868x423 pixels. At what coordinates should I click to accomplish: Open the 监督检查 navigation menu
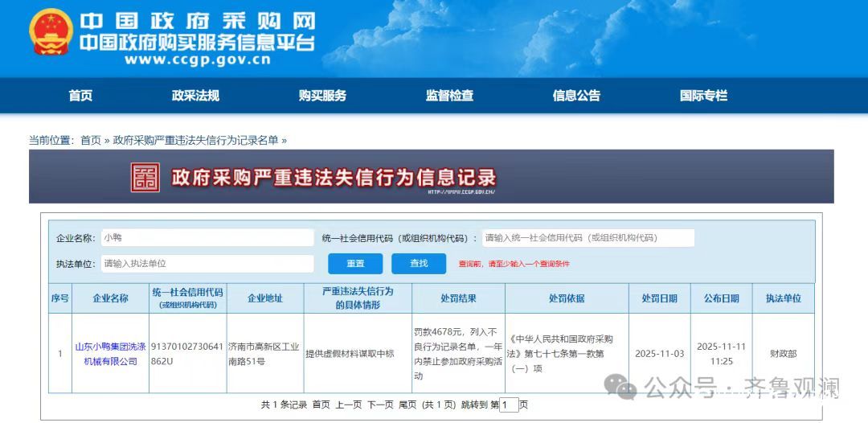pyautogui.click(x=449, y=96)
